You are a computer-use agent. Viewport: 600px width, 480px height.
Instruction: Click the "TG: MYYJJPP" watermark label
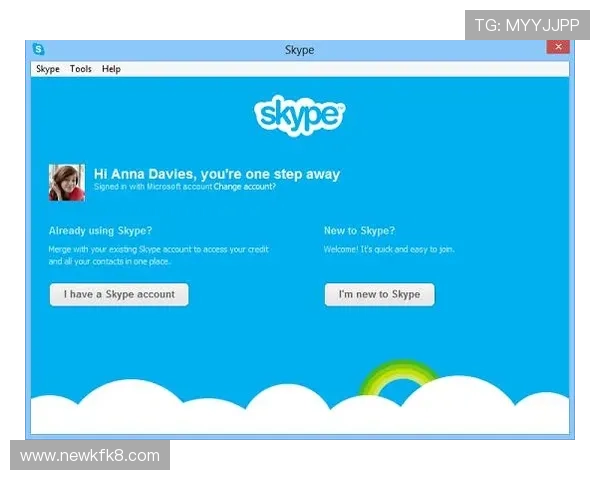click(527, 24)
